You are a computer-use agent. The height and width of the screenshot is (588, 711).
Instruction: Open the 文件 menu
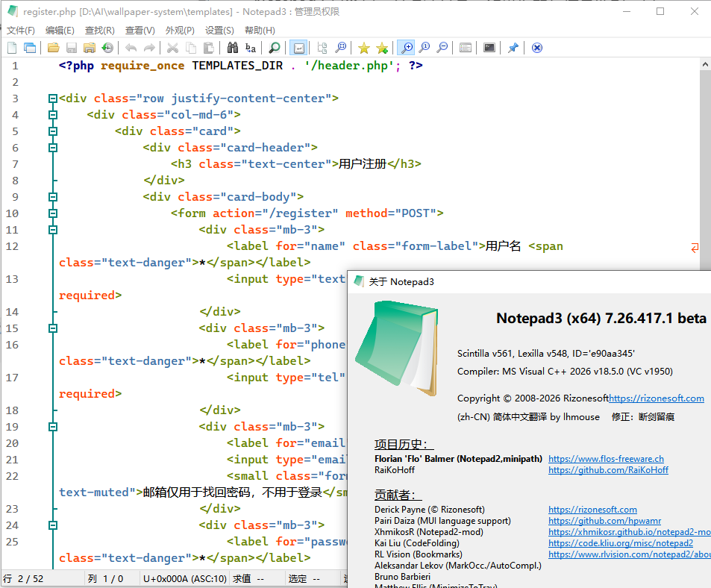(20, 30)
